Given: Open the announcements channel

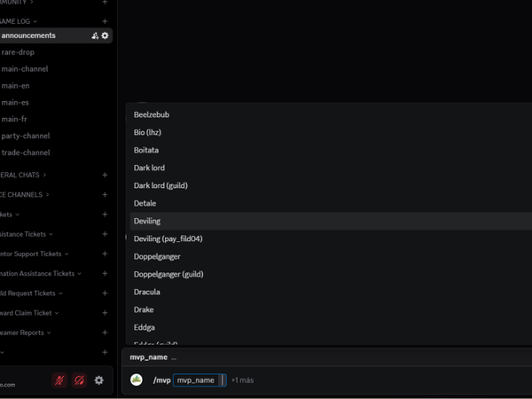Looking at the screenshot, I should click(56, 35).
